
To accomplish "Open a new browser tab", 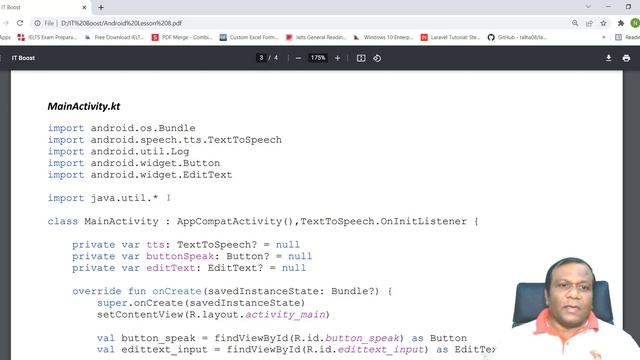I will pos(101,7).
